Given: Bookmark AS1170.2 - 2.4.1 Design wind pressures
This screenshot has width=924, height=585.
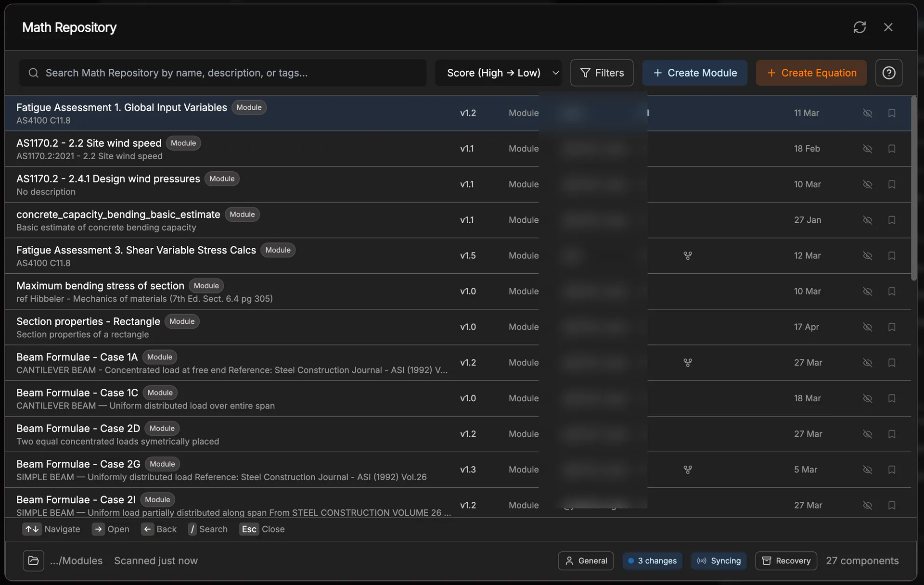Looking at the screenshot, I should click(x=892, y=184).
